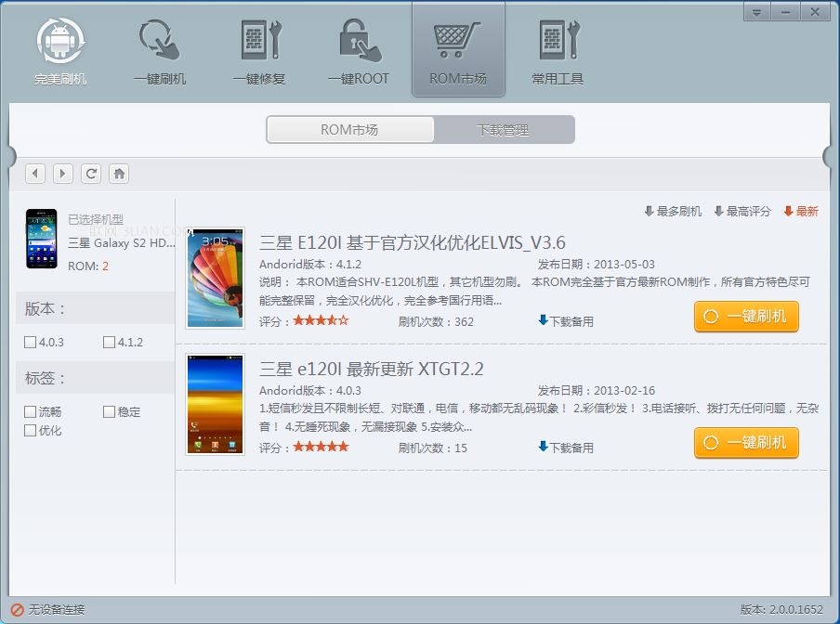Sort ROMs by 最高评分
840x624 pixels.
coord(742,212)
